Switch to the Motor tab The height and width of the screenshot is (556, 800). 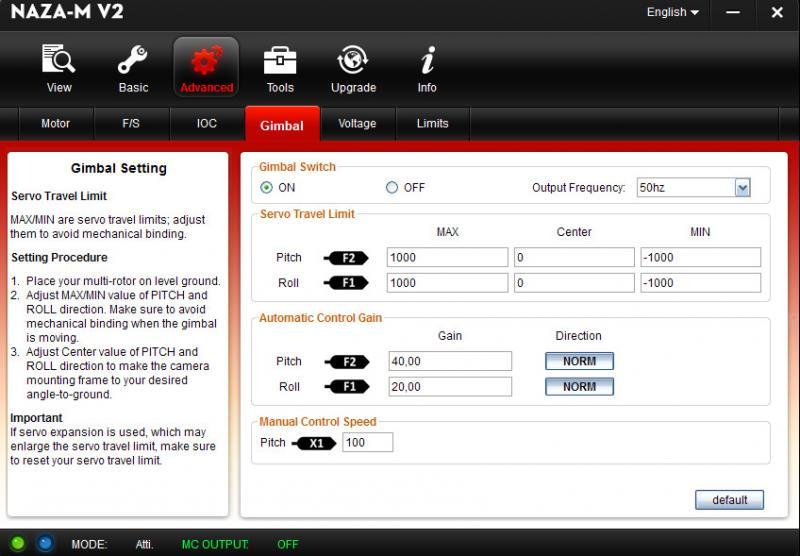point(55,124)
